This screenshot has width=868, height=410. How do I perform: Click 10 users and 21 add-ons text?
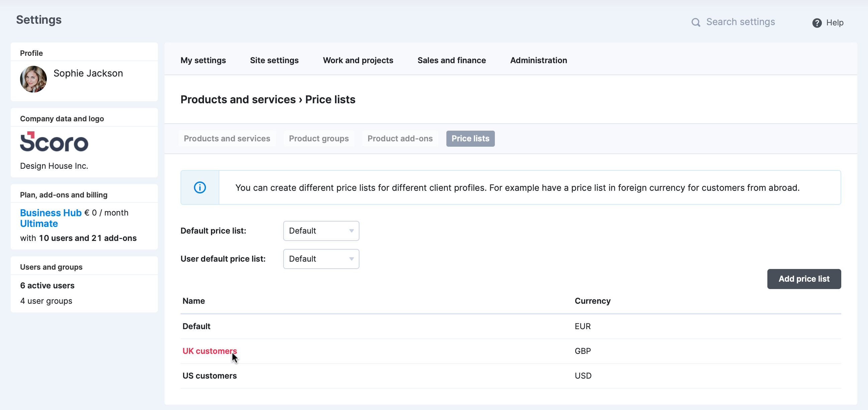pyautogui.click(x=88, y=238)
